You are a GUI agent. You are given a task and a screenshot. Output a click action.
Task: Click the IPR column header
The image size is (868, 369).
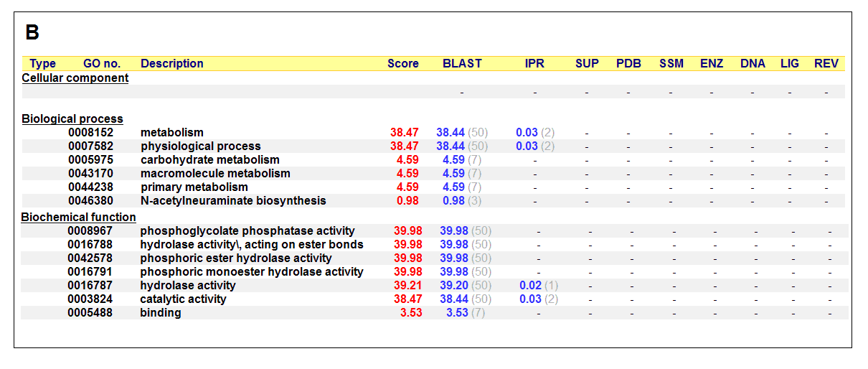[x=534, y=63]
